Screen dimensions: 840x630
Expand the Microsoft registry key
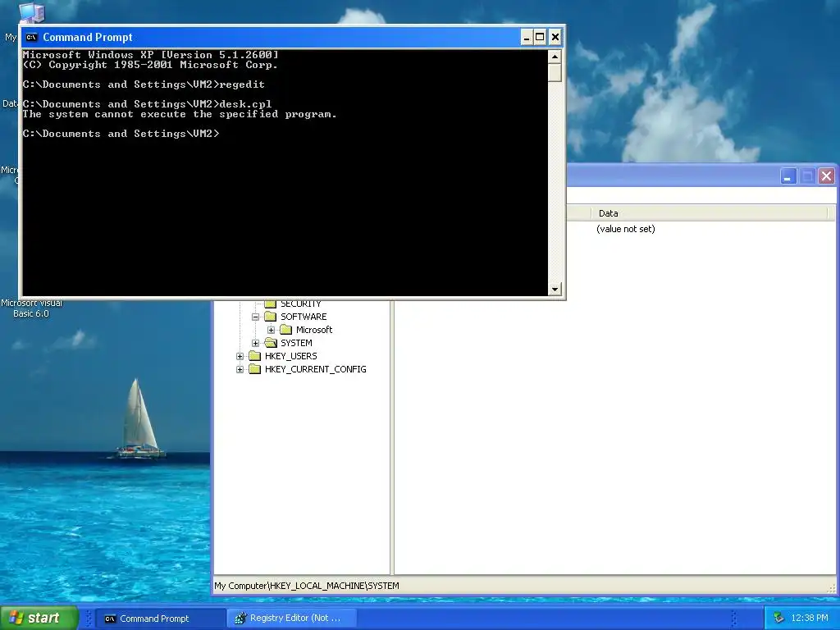(271, 330)
